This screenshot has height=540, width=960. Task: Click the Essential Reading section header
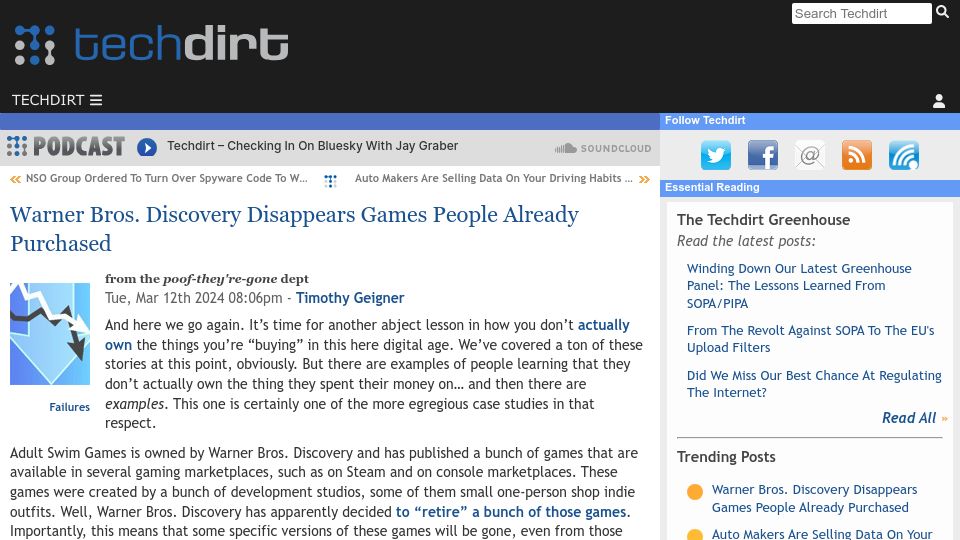(712, 187)
